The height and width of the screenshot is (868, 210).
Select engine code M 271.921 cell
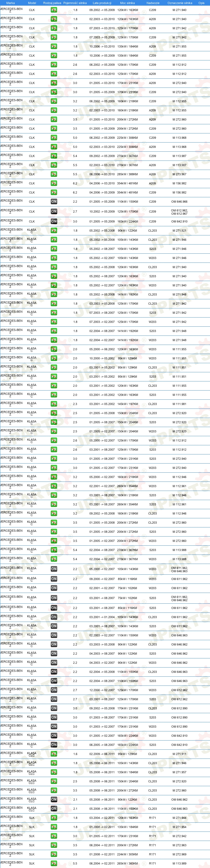click(x=179, y=231)
